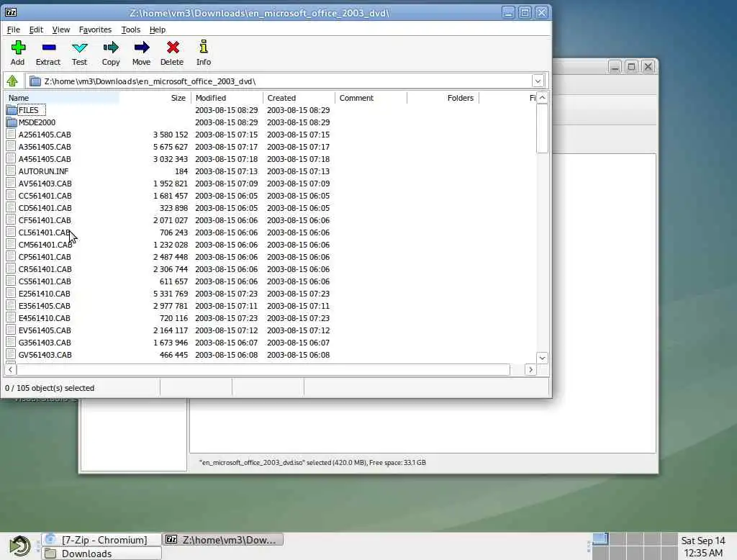
Task: Sort by the Folders column header
Action: (443, 98)
